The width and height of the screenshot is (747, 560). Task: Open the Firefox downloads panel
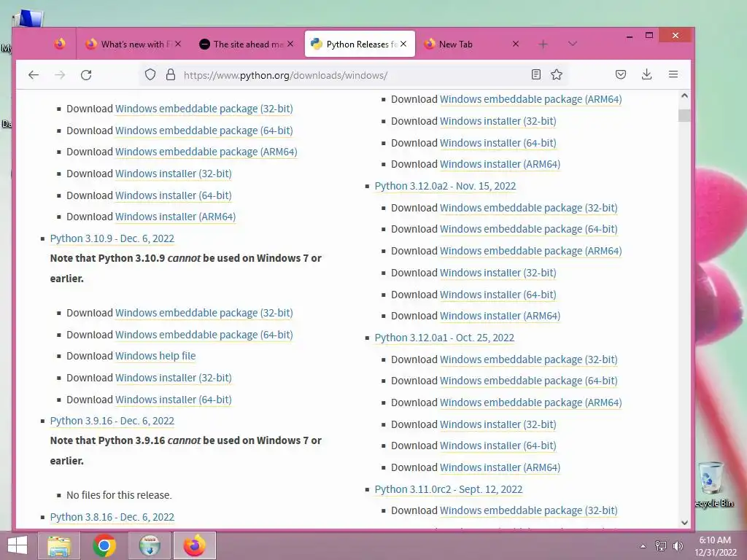(646, 74)
